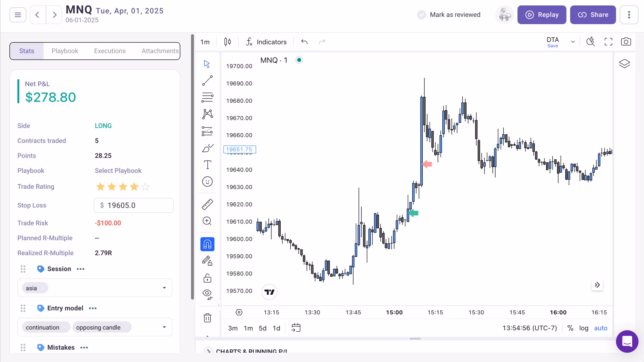
Task: Take a chart snapshot with camera icon
Action: pos(626,42)
